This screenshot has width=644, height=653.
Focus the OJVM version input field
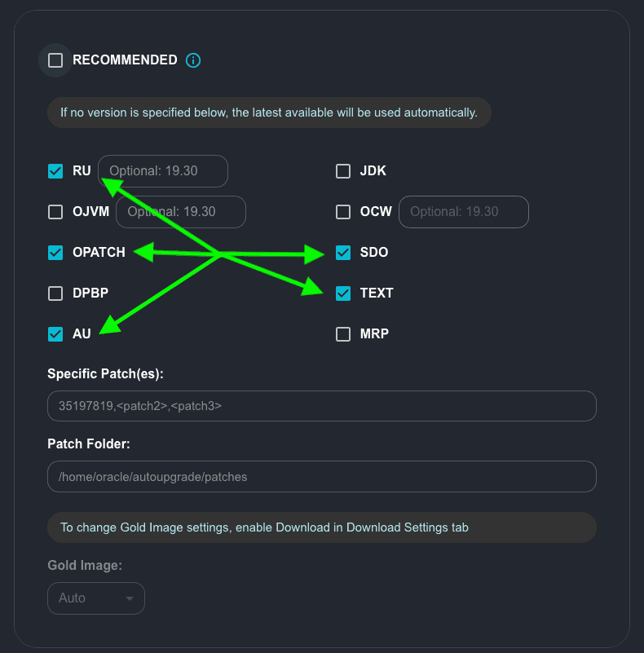pos(181,212)
